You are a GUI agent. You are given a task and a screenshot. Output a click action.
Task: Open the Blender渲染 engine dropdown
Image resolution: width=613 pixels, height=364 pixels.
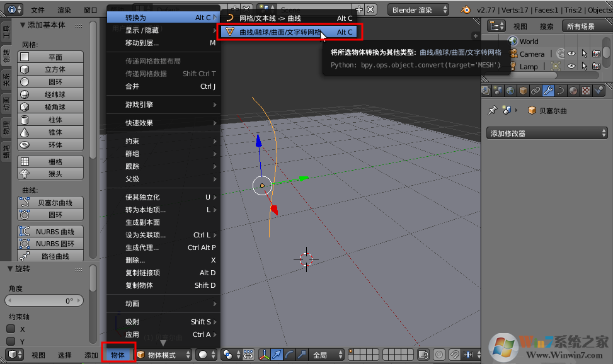(419, 9)
